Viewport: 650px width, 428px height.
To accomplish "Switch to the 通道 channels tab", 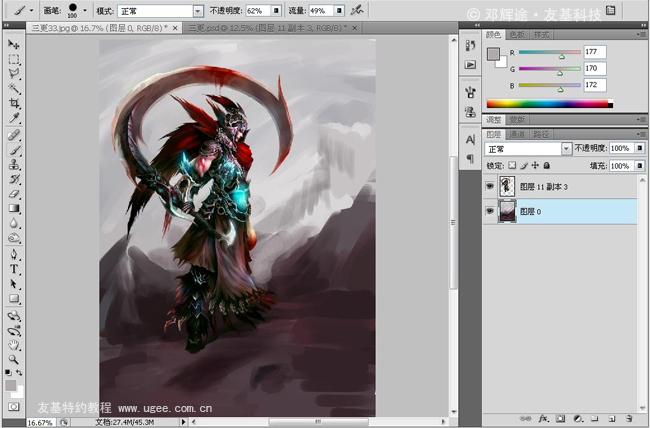I will 517,134.
